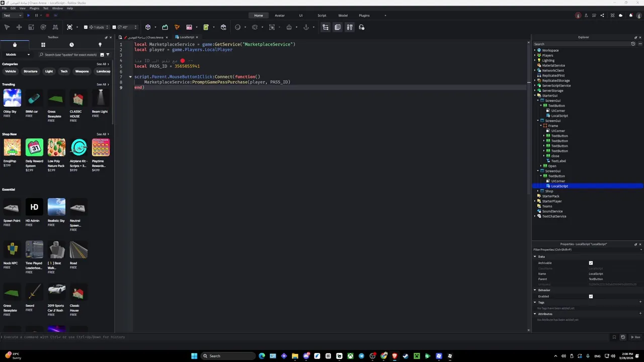Open the Toolbox Creations lightbulb tab
Image resolution: width=644 pixels, height=362 pixels.
point(100,45)
